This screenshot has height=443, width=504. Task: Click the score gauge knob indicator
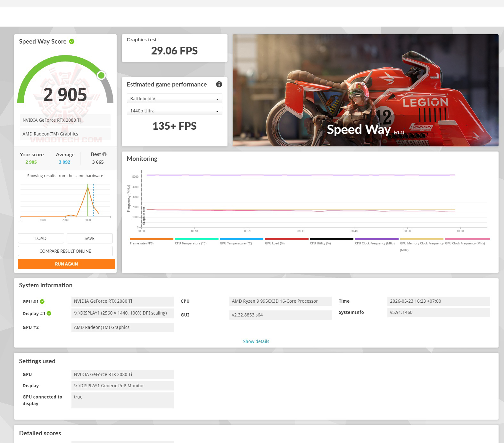pyautogui.click(x=101, y=75)
